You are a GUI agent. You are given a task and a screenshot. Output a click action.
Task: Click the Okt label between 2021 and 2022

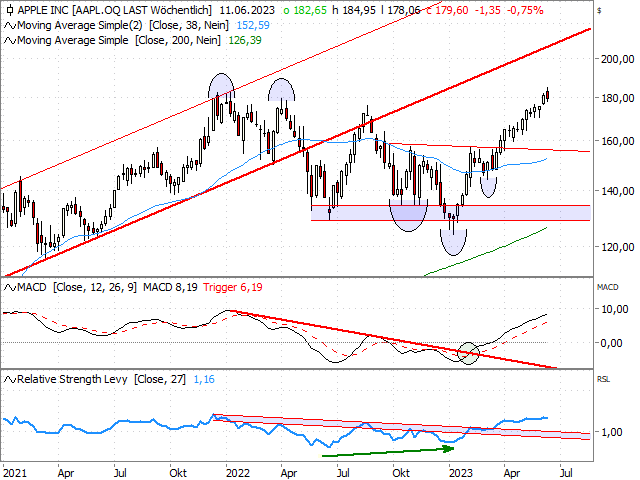click(x=178, y=473)
